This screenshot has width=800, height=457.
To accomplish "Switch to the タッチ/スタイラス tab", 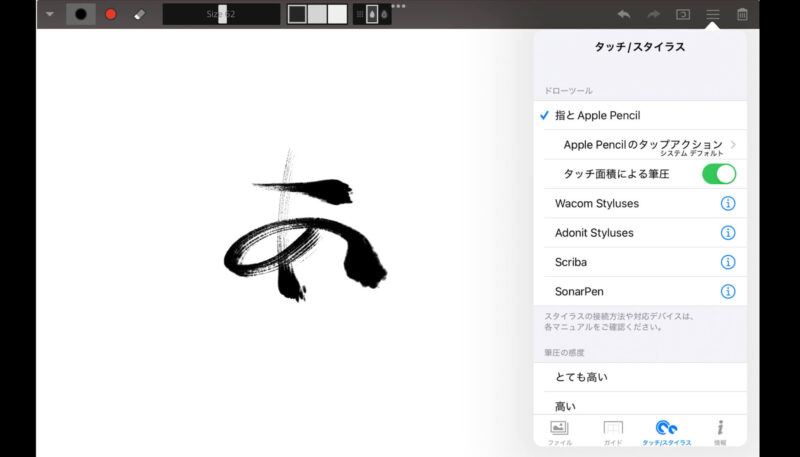I will 666,433.
